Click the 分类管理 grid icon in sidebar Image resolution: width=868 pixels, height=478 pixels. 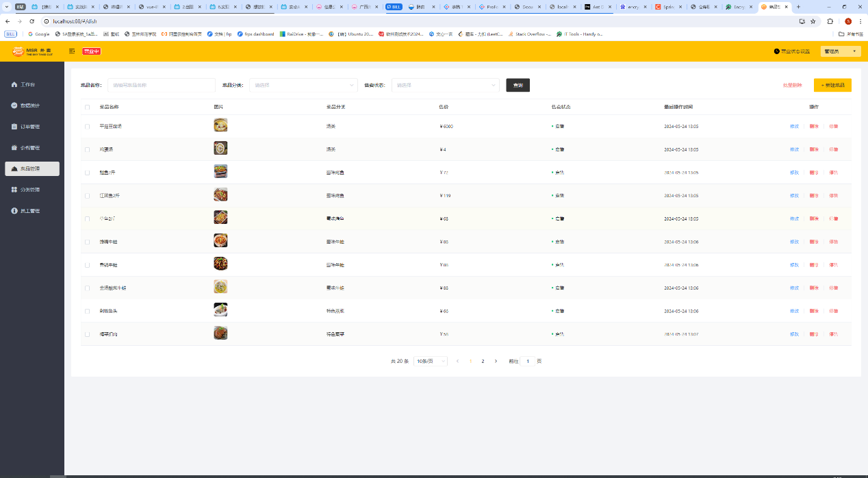point(14,190)
